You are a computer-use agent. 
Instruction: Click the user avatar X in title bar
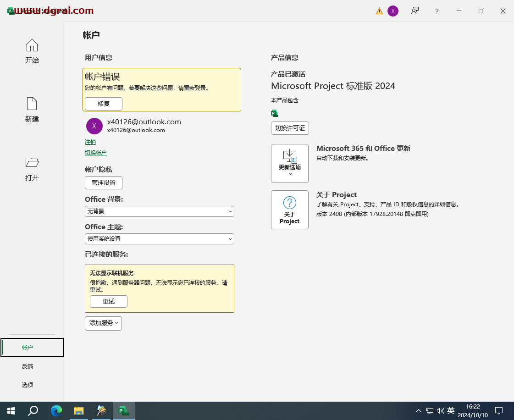coord(393,11)
